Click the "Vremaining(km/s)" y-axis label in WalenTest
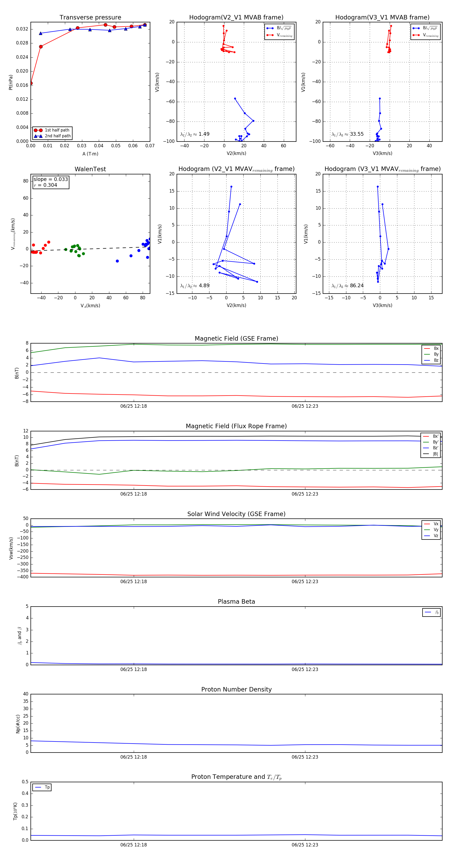Screen dimensions: 473x868 tap(13, 234)
